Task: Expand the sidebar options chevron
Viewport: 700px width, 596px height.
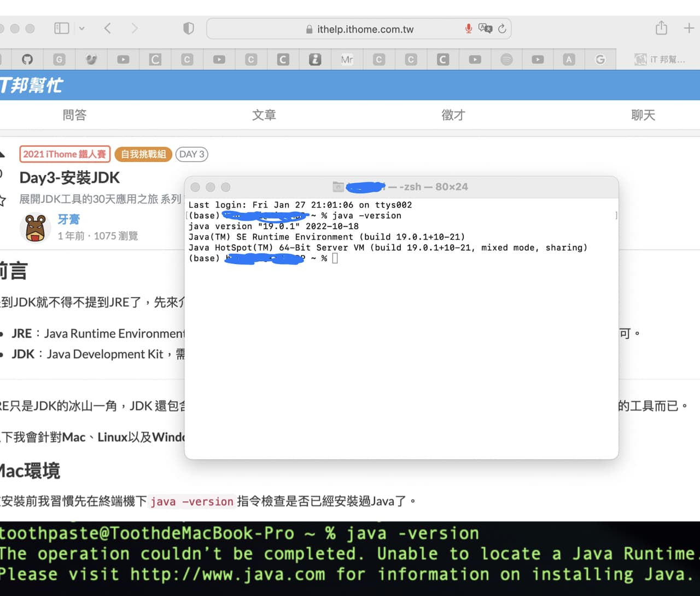Action: pyautogui.click(x=81, y=28)
